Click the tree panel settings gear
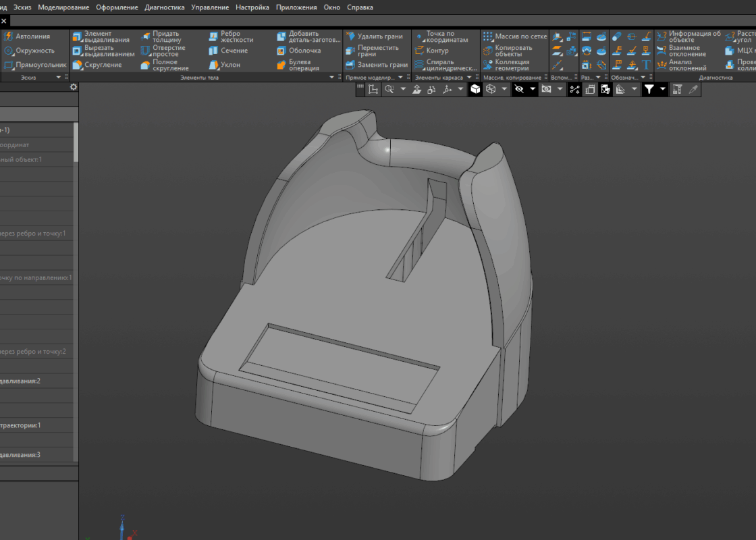This screenshot has width=756, height=540. [74, 87]
